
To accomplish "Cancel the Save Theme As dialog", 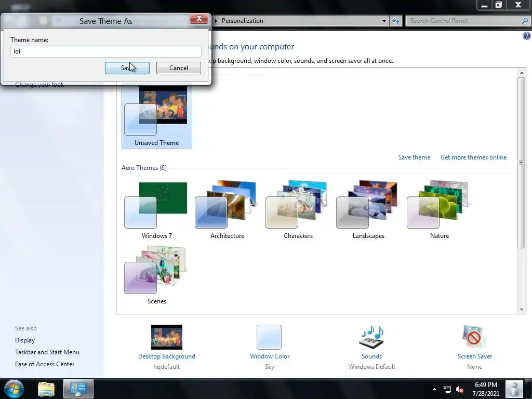I will (179, 68).
